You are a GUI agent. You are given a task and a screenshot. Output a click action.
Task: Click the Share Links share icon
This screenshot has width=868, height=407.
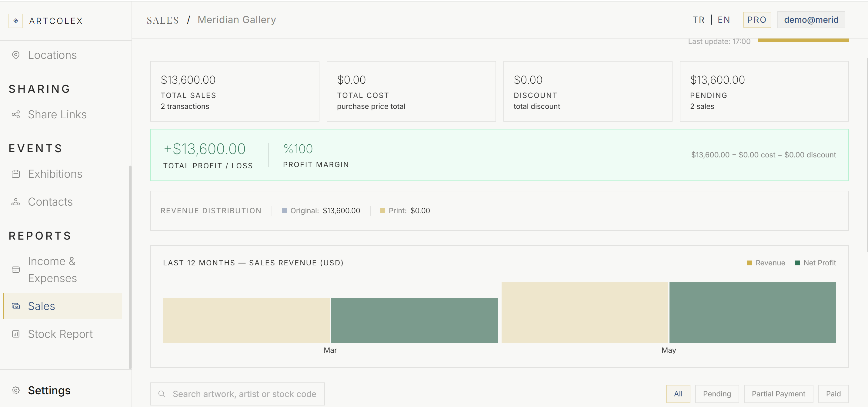[x=15, y=115]
